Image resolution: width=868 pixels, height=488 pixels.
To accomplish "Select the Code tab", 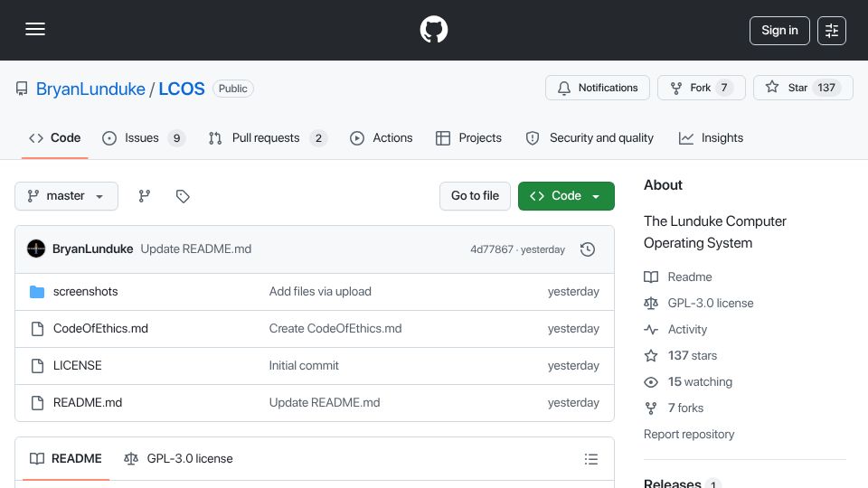I will [55, 137].
